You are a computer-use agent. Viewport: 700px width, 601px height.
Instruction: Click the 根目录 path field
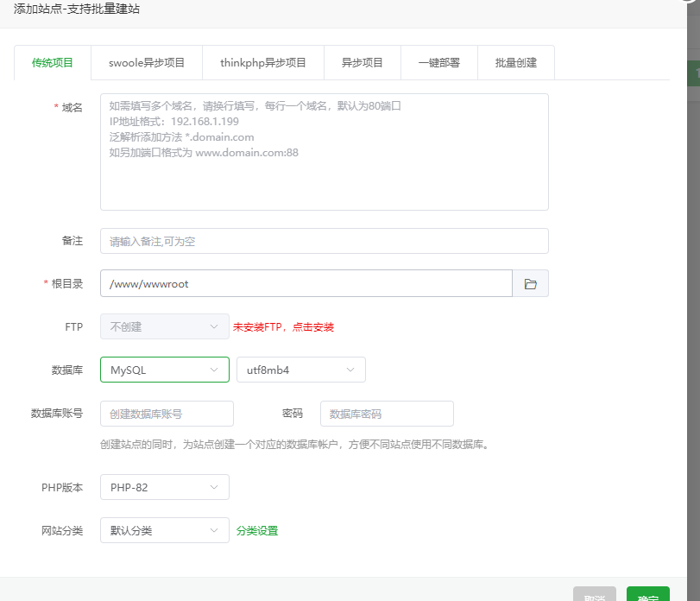[x=306, y=283]
